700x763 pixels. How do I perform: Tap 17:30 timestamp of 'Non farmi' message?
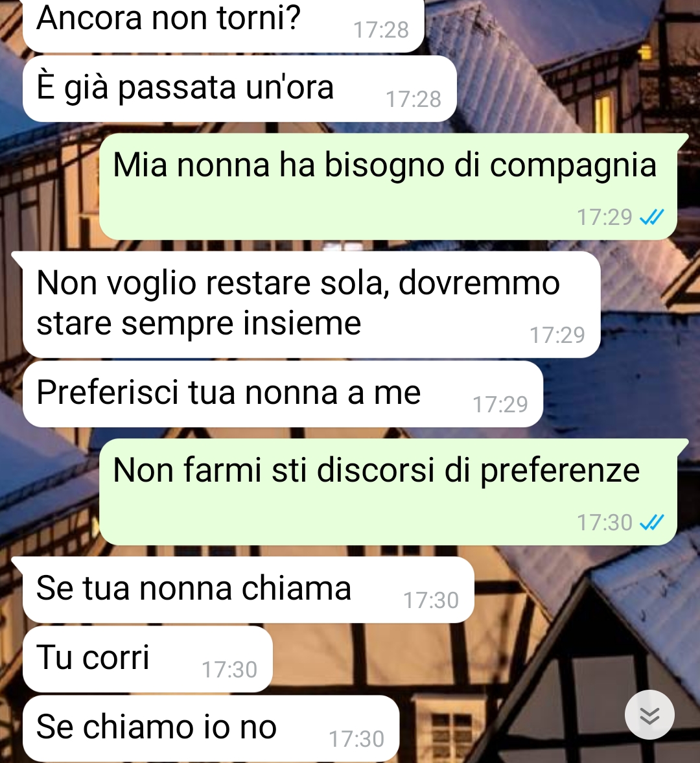[604, 522]
